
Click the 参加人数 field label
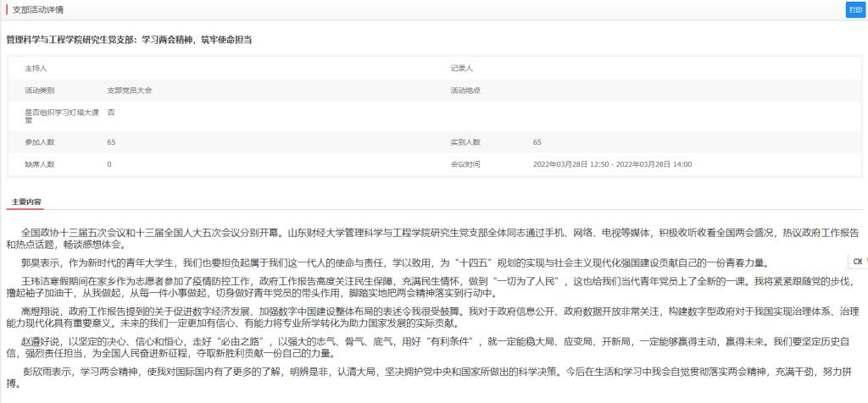(40, 141)
